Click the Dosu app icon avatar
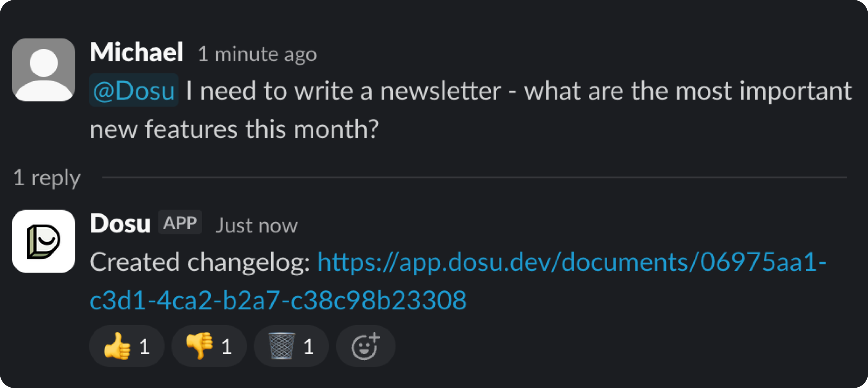Viewport: 868px width, 388px height. pos(43,240)
